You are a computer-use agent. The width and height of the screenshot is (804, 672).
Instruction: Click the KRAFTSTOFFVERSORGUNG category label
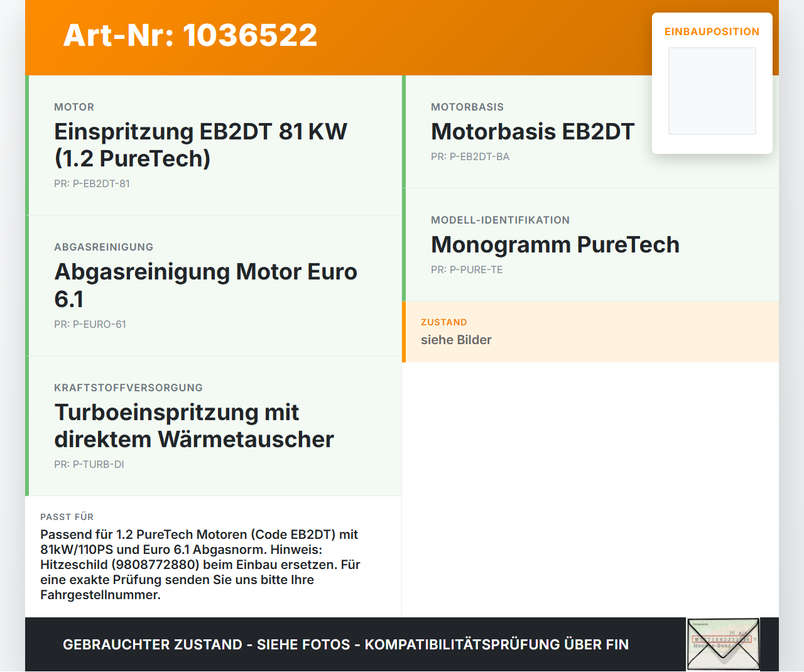coord(128,387)
